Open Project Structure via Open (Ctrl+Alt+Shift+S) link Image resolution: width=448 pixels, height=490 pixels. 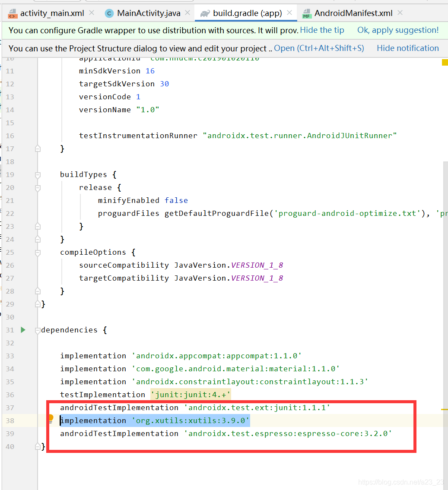click(x=319, y=48)
